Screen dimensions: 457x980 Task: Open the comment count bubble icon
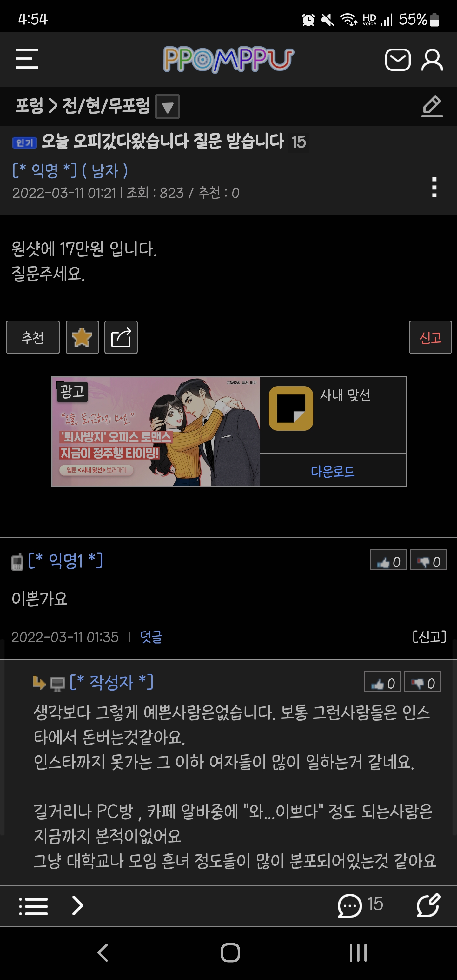(x=349, y=905)
